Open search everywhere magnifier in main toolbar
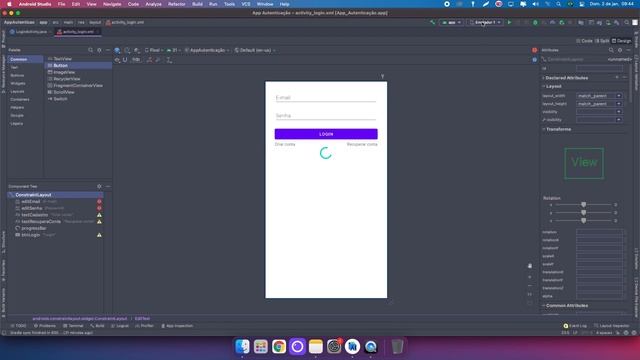This screenshot has width=640, height=360. click(x=627, y=22)
